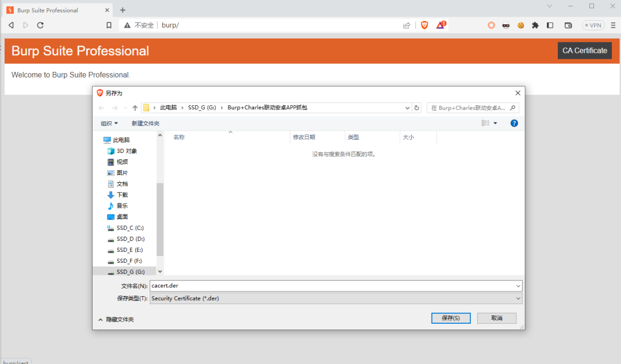Click the VPN button in toolbar
The image size is (621, 364).
pos(593,25)
